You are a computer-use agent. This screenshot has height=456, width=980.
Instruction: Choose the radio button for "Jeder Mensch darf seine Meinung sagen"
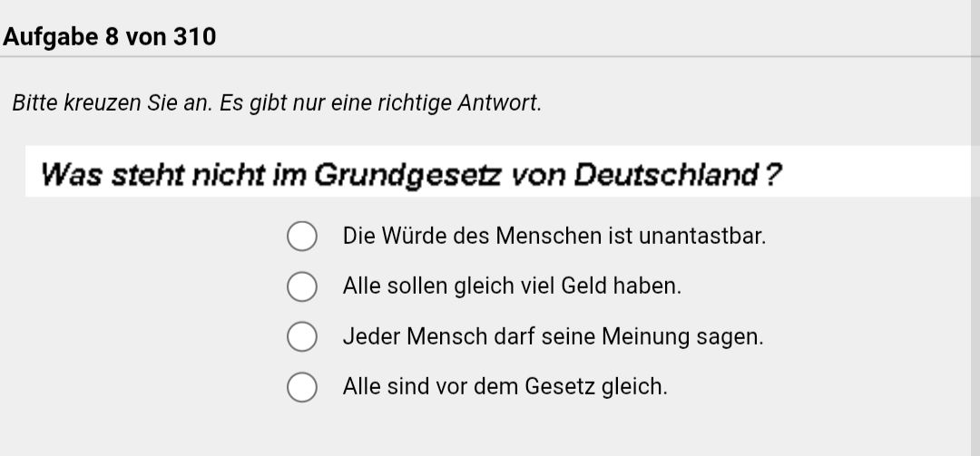302,336
